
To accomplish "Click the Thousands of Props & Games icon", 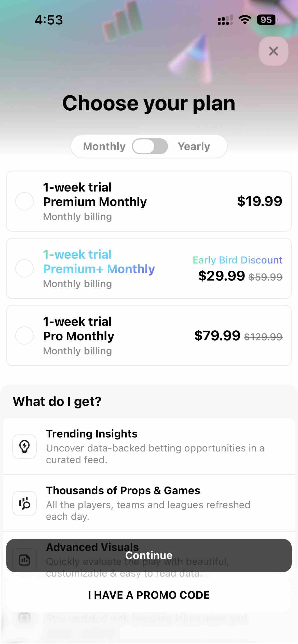I will (x=24, y=503).
